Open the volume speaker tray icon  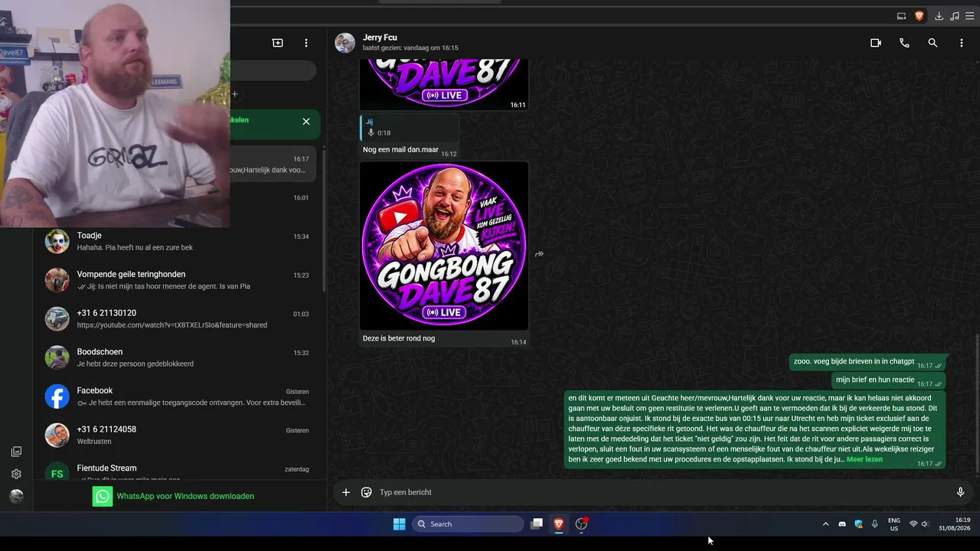coord(925,524)
